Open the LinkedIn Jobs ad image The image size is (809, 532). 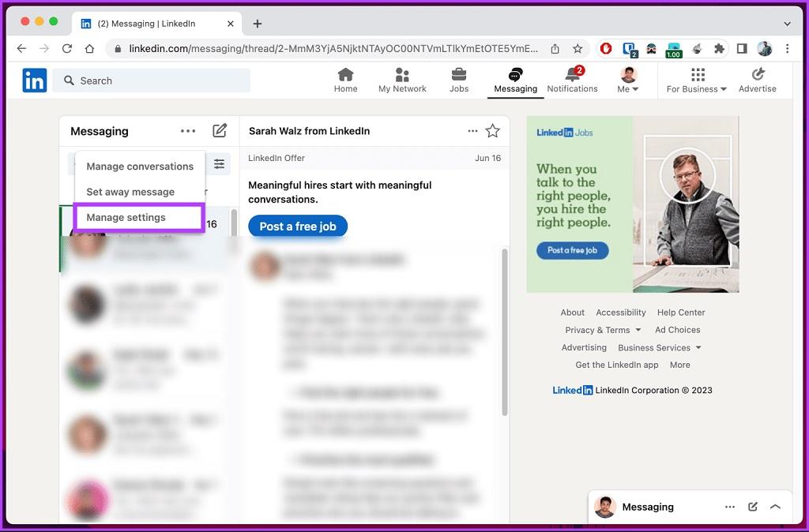(x=633, y=204)
